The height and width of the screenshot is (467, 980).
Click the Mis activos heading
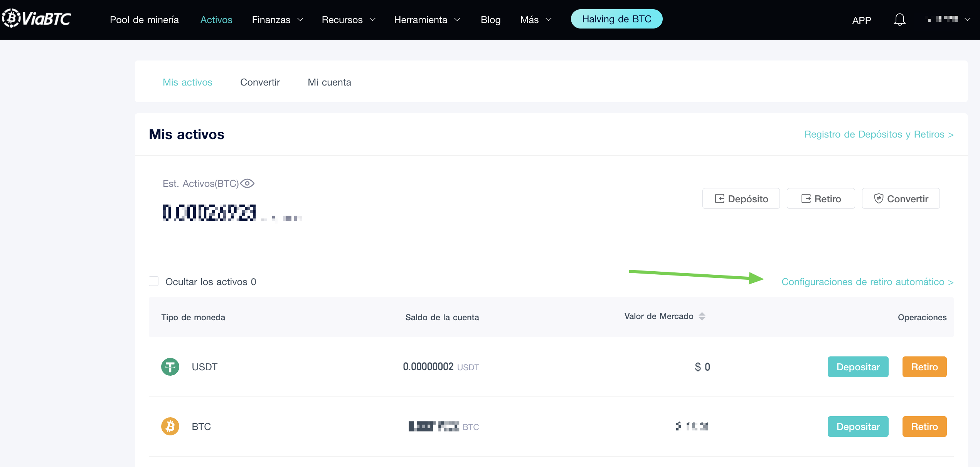tap(187, 134)
